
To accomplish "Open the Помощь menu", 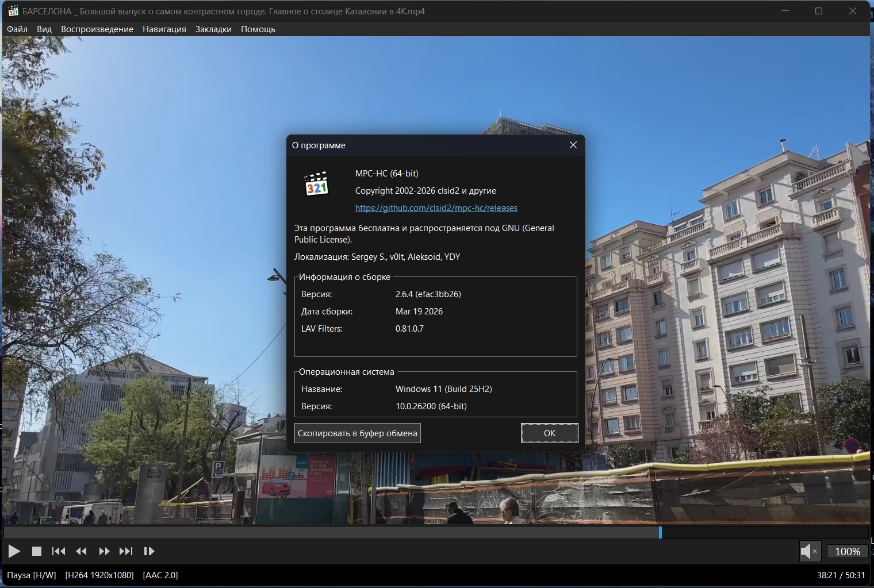I will point(258,29).
